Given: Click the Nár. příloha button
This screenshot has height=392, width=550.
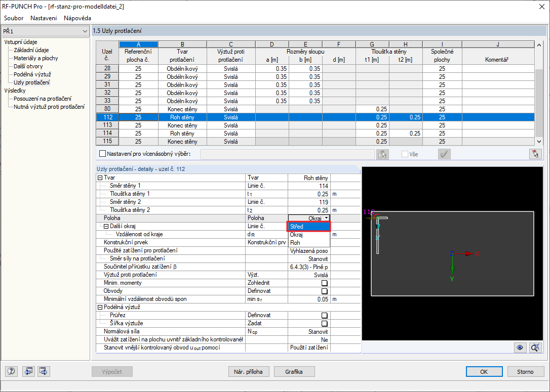Looking at the screenshot, I should pos(248,372).
